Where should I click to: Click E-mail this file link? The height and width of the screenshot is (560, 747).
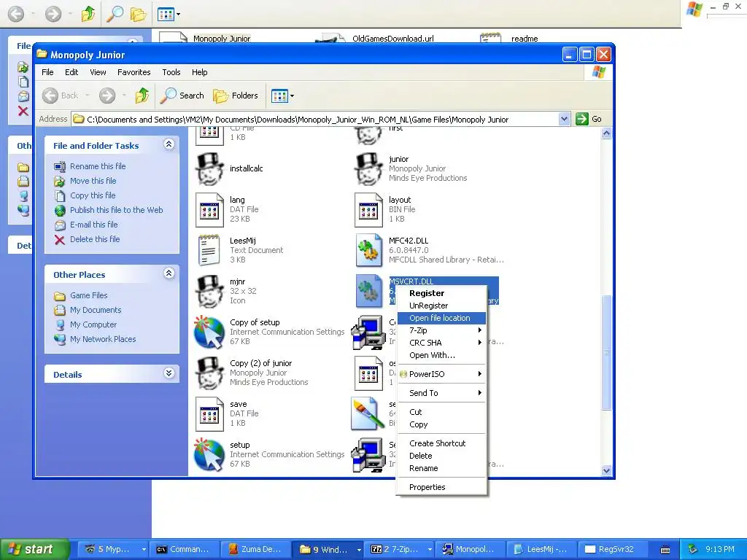coord(94,225)
